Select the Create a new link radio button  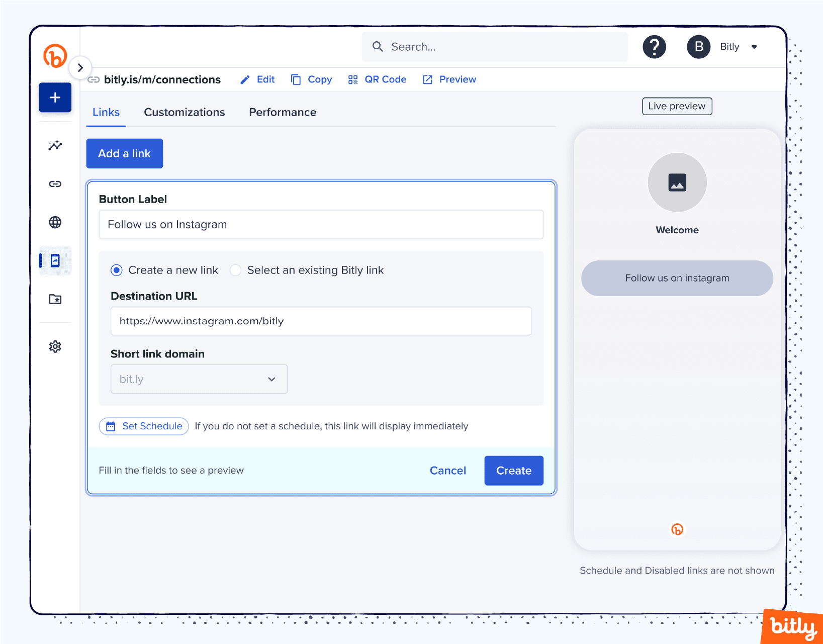coord(116,270)
